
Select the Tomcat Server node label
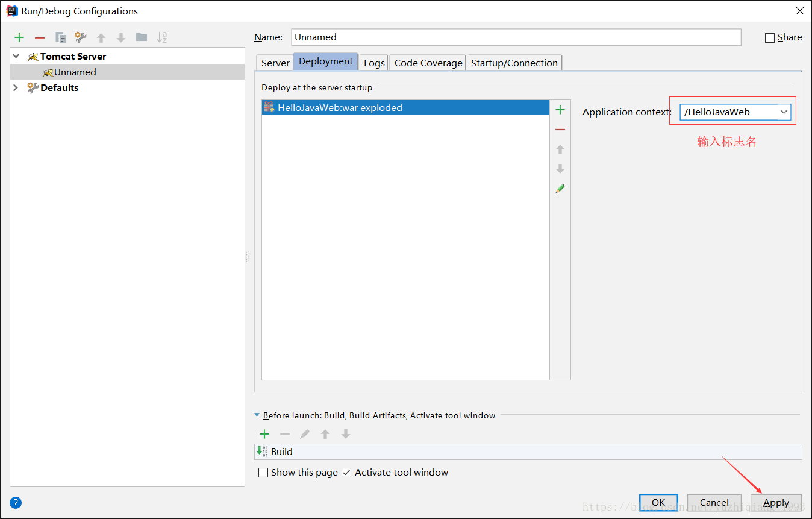73,56
